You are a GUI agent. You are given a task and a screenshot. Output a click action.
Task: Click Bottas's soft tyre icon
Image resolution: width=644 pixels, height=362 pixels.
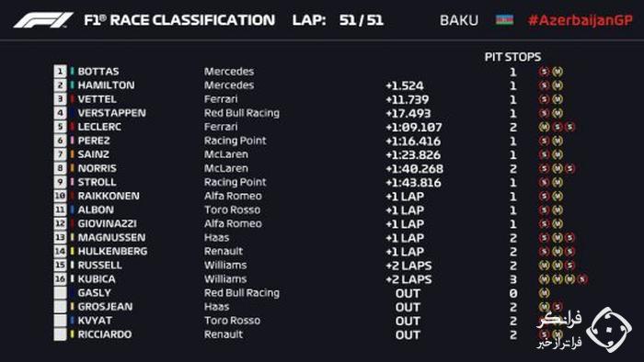[x=544, y=72]
